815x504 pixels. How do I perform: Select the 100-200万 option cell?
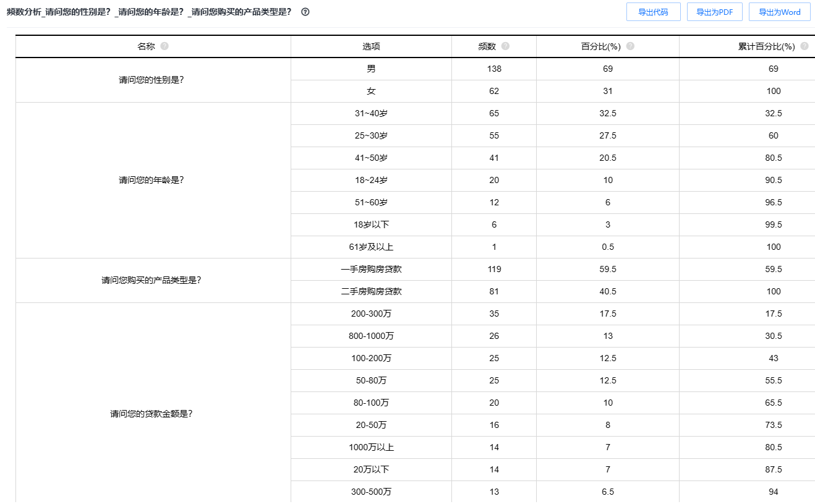[x=371, y=358]
